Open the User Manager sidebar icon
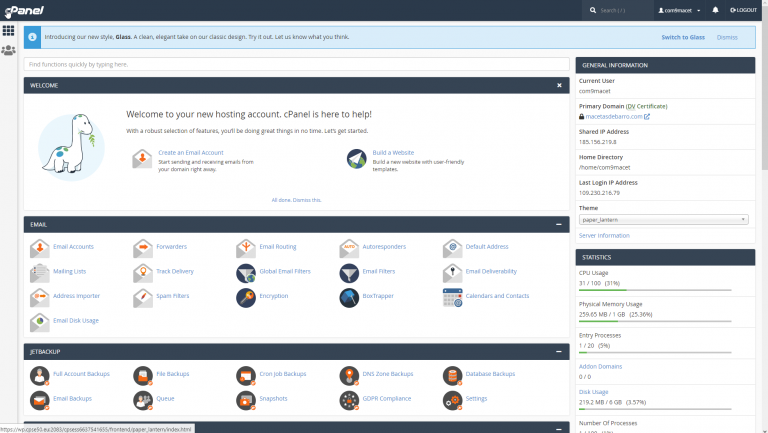The width and height of the screenshot is (768, 433). [x=9, y=49]
